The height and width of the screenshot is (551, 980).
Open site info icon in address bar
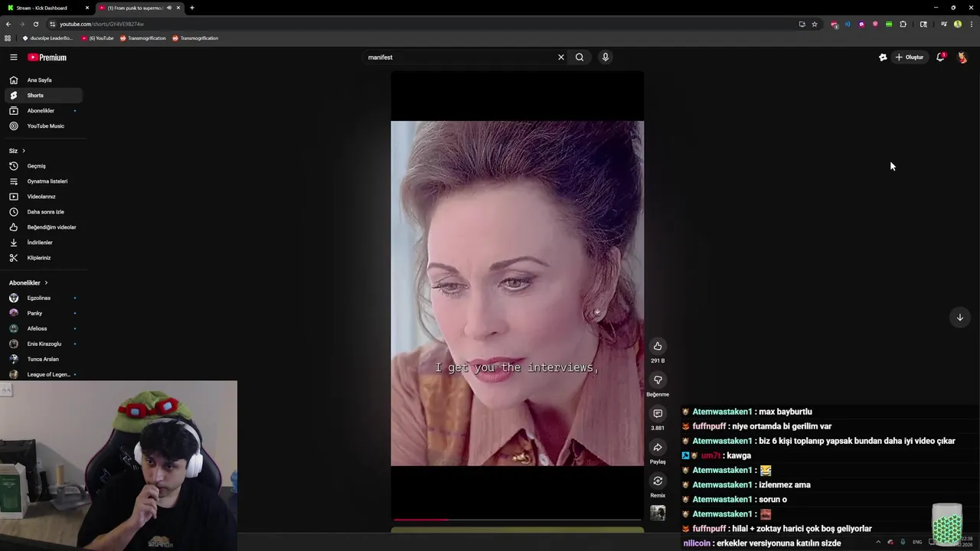(52, 24)
